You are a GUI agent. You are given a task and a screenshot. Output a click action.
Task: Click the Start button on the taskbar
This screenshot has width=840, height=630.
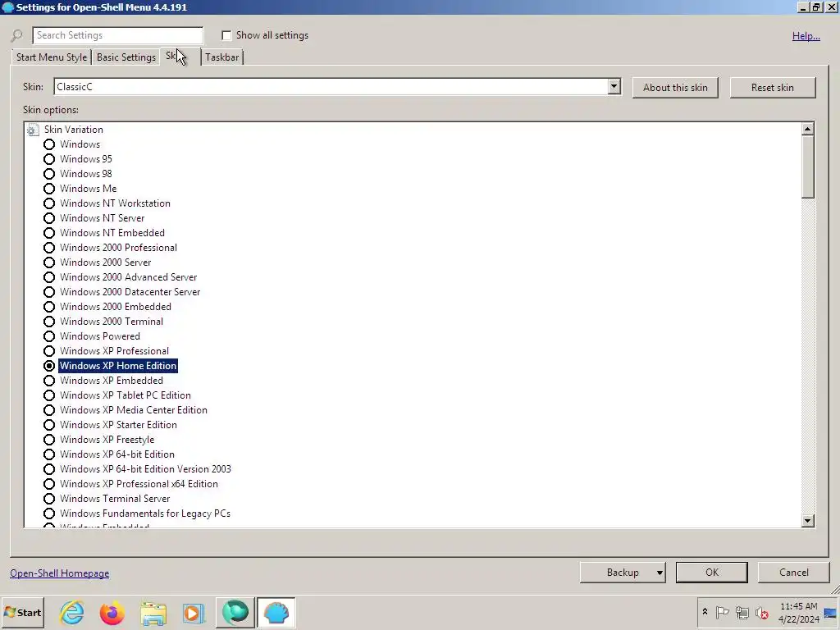(22, 612)
